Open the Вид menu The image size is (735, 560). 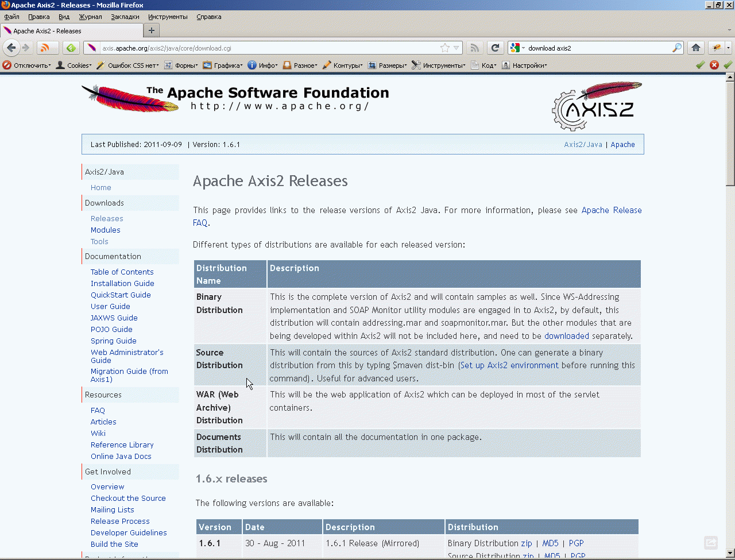64,17
